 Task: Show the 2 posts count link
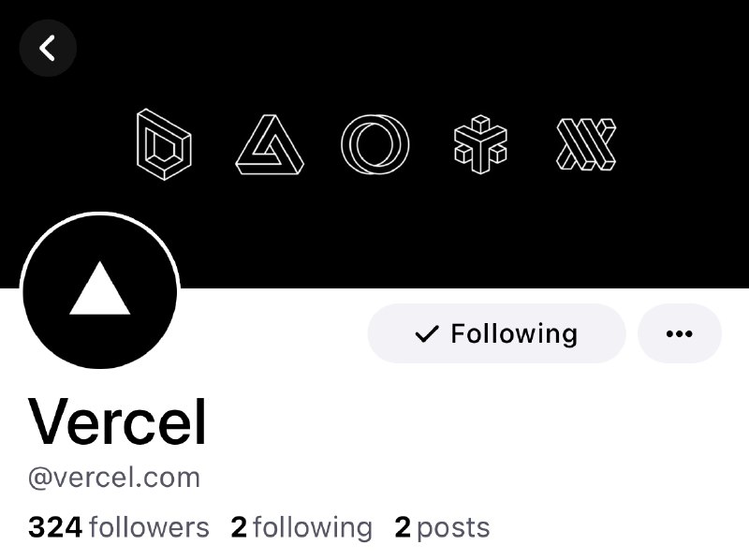[442, 527]
